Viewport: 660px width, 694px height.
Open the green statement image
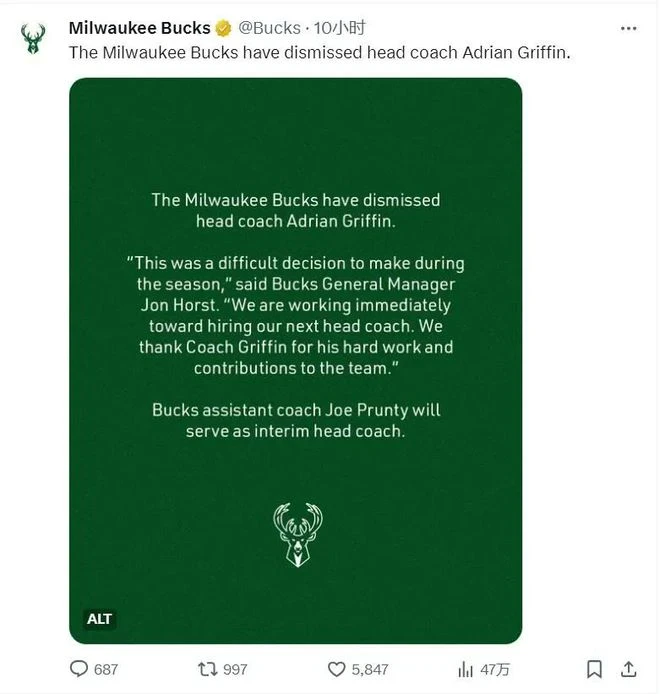click(296, 361)
